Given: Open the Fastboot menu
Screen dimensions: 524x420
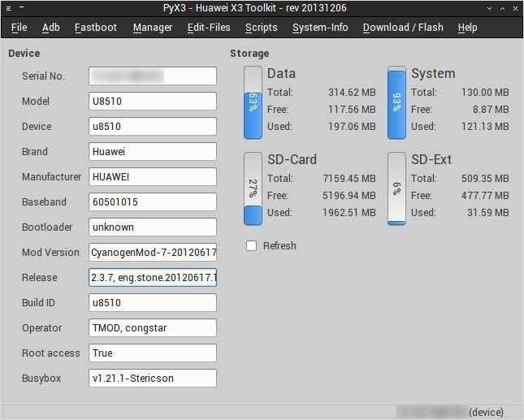Looking at the screenshot, I should [96, 28].
